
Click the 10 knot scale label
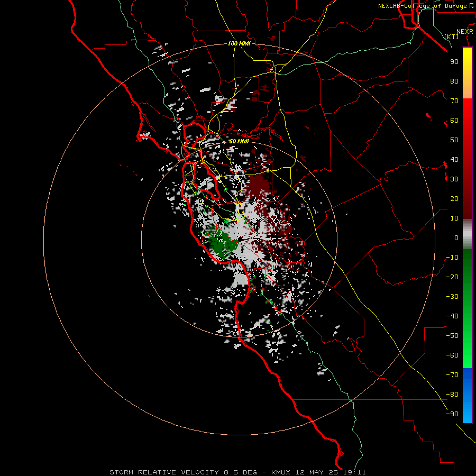454,218
